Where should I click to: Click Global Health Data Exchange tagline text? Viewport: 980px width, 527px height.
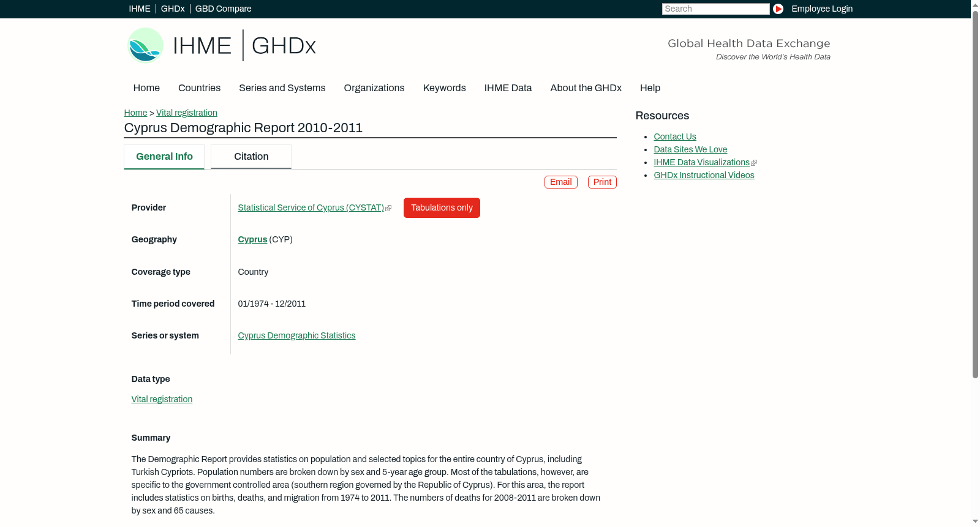point(748,43)
